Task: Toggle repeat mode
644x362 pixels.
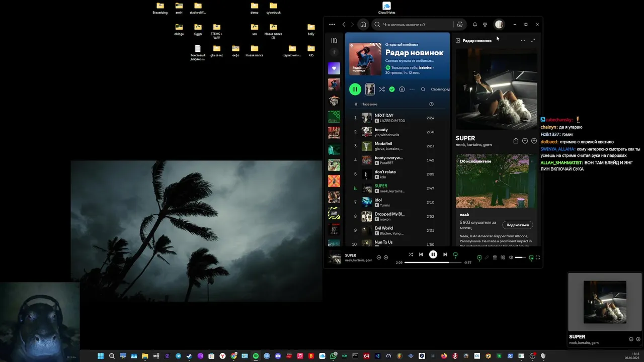Action: (455, 254)
